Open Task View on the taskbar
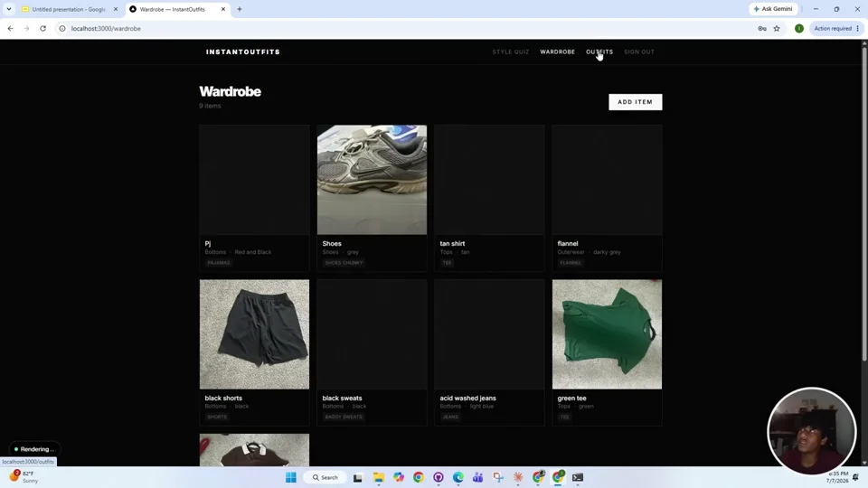Image resolution: width=868 pixels, height=488 pixels. 358,477
